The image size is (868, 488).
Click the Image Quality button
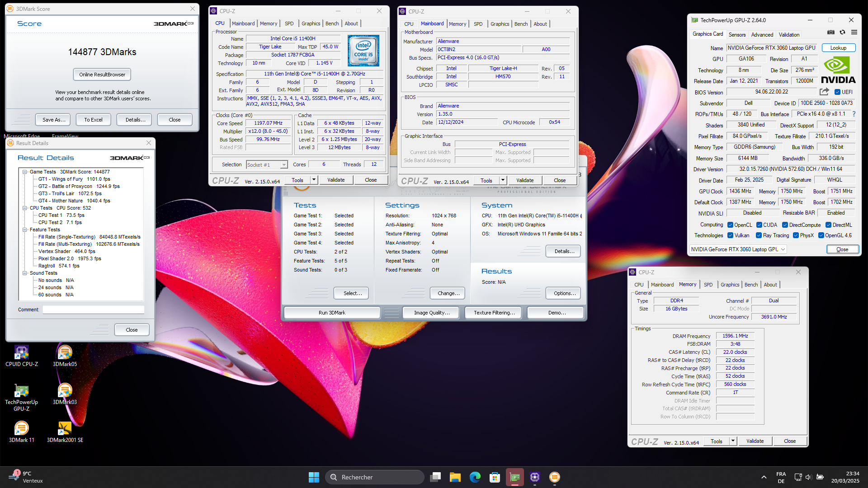(x=432, y=313)
